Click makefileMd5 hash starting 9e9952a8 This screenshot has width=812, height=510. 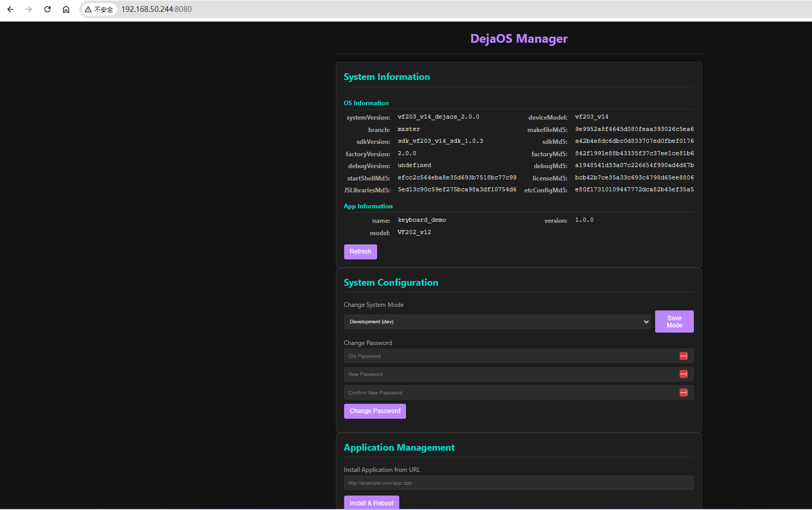[x=635, y=129]
